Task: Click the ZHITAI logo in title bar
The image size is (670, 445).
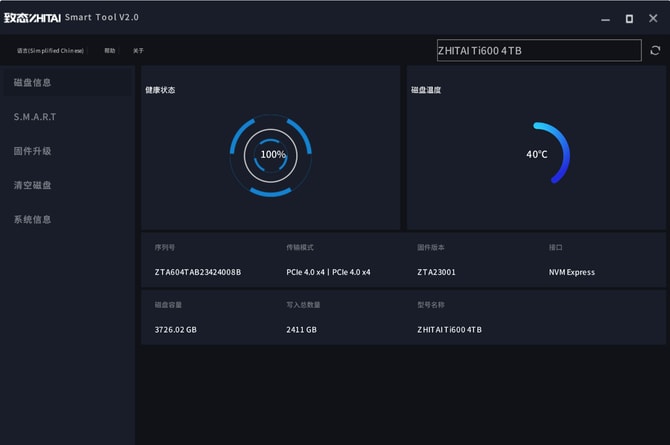Action: (x=33, y=17)
